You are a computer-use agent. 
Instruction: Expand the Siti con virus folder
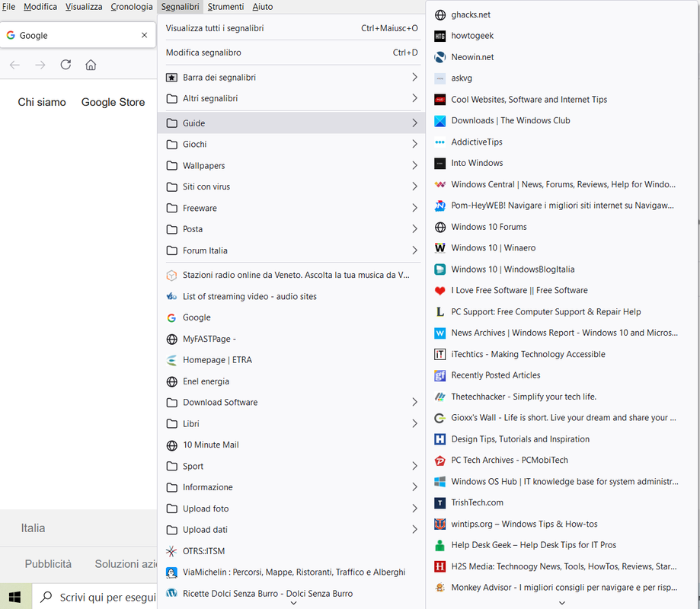pyautogui.click(x=292, y=187)
